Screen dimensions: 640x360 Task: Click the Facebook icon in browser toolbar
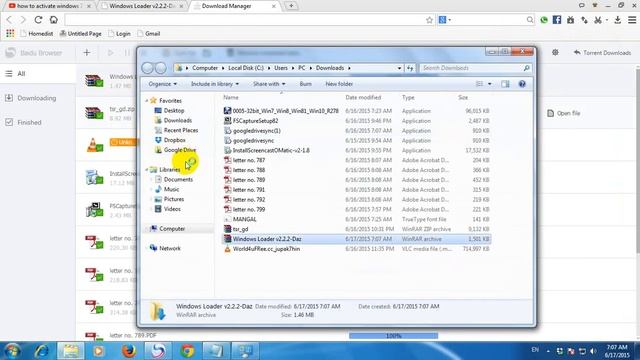pyautogui.click(x=557, y=20)
